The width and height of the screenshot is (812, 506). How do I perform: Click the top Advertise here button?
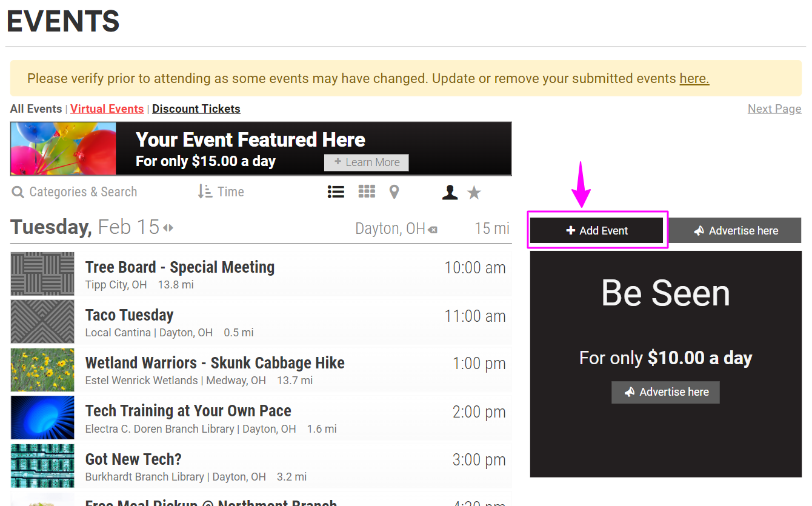735,230
